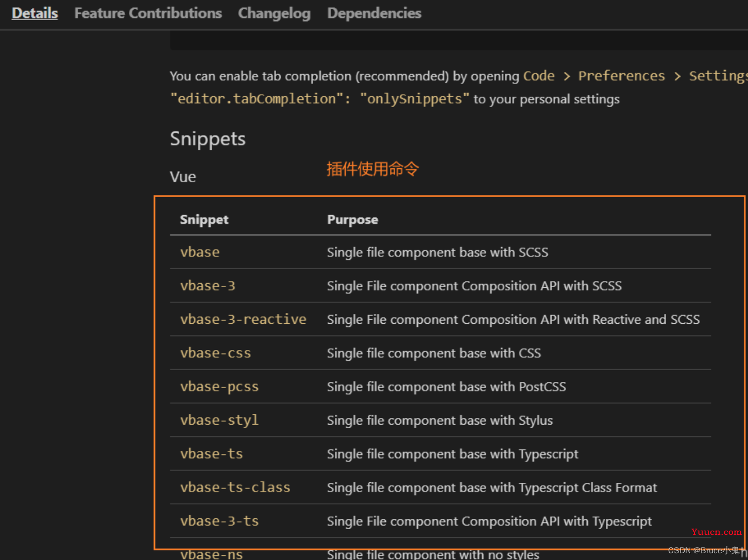Click description mentioning Reactive and SCSS
748x560 pixels.
[x=513, y=320]
